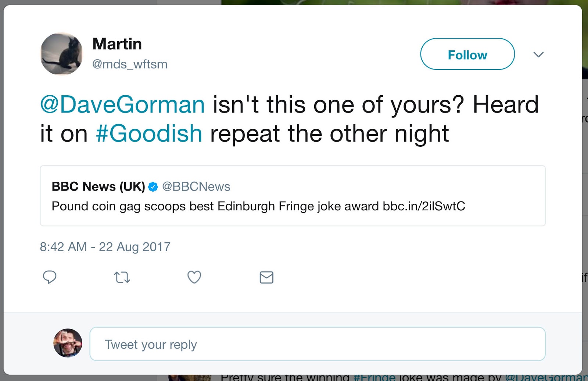This screenshot has height=381, width=588.
Task: Focus the Tweet your reply field
Action: (x=317, y=344)
